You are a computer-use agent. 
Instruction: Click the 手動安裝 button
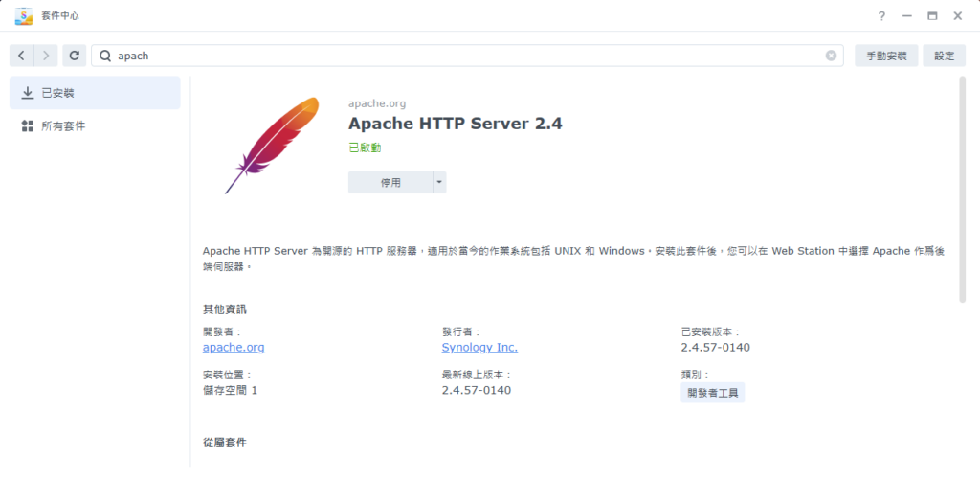tap(886, 56)
